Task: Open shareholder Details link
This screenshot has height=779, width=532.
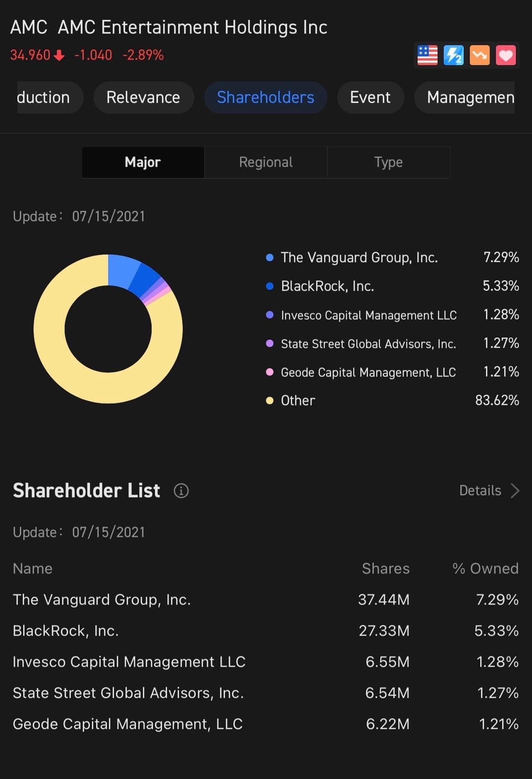Action: (x=480, y=491)
